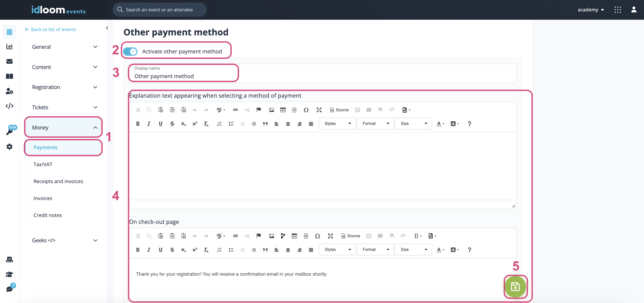This screenshot has height=303, width=644.
Task: Toggle Source mode in explanation text editor
Action: tap(339, 110)
